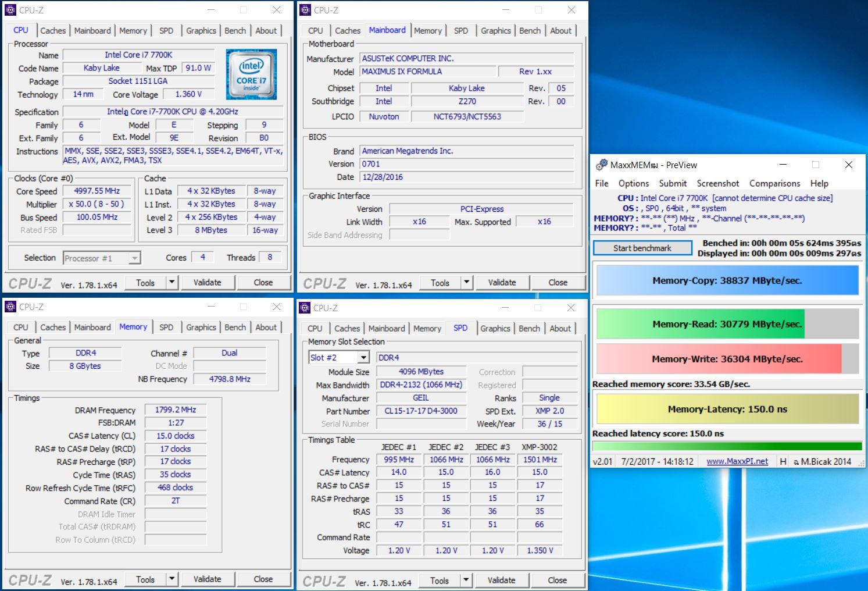Click DRAM Frequency 1799.2 MHz field

point(176,410)
